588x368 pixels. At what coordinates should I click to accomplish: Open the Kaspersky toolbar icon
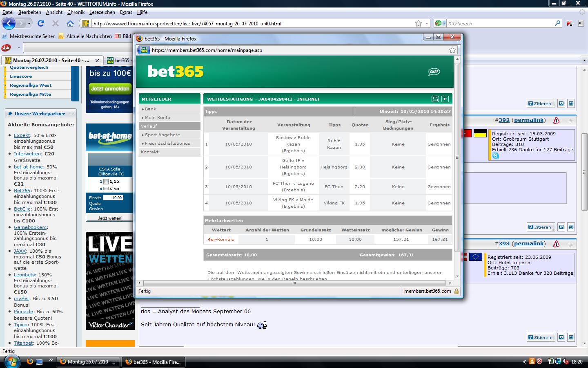tap(570, 23)
